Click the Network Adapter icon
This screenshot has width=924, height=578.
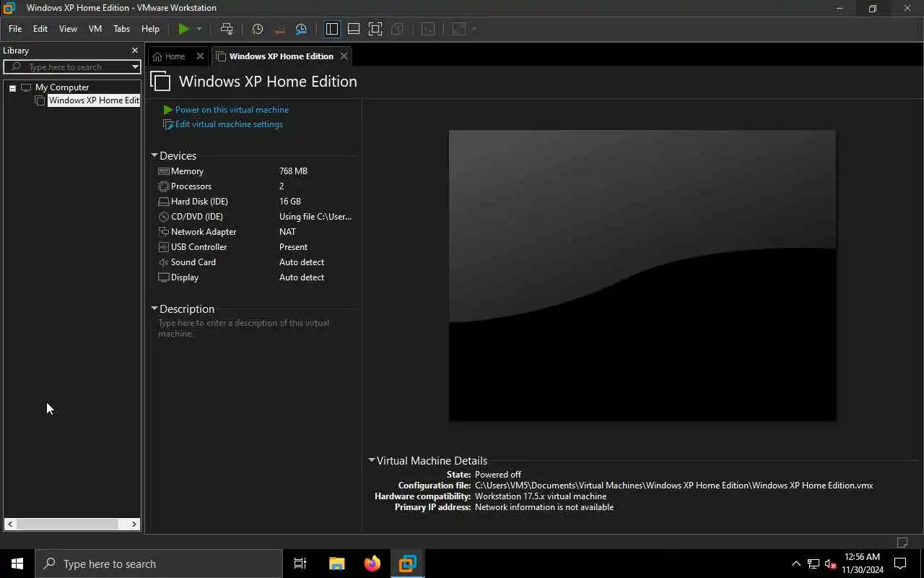164,232
